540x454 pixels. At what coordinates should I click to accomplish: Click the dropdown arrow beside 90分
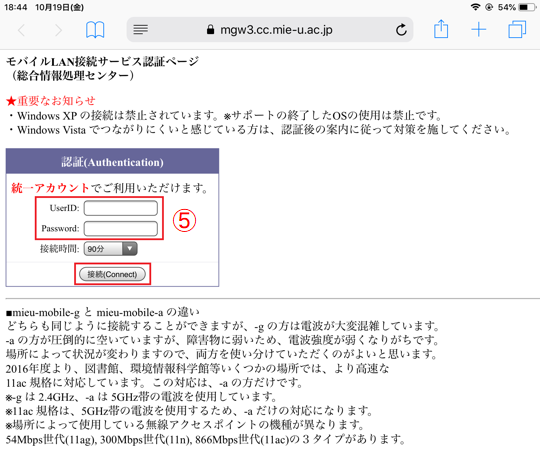(130, 249)
